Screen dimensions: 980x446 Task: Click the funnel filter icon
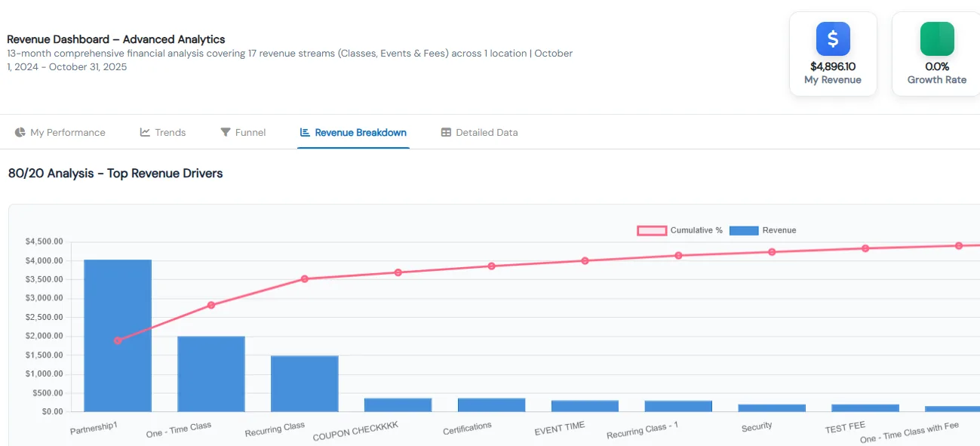[x=226, y=132]
